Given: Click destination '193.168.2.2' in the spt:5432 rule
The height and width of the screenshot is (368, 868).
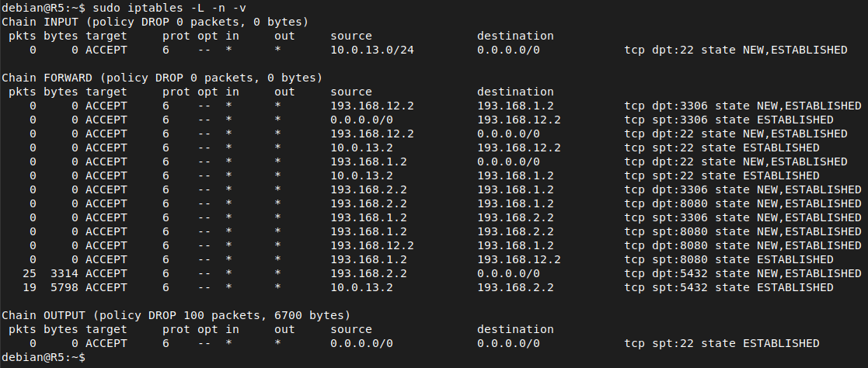Looking at the screenshot, I should point(515,287).
